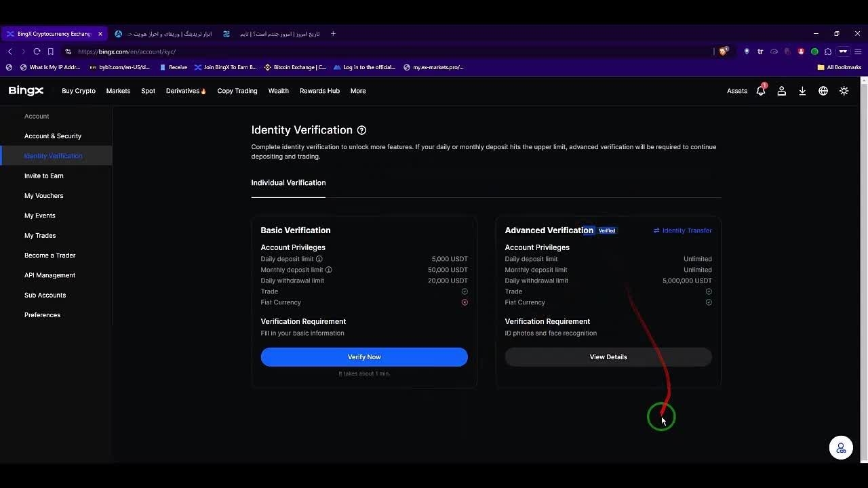868x488 pixels.
Task: Open Account & Security in sidebar
Action: click(x=53, y=136)
